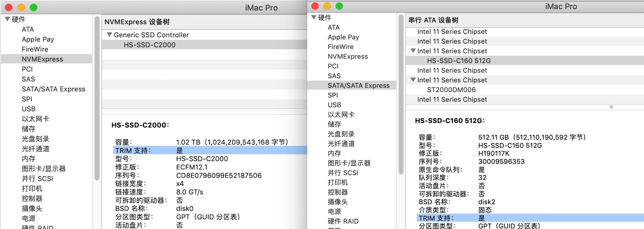Select 打印机 in right window sidebar
The width and height of the screenshot is (644, 229).
(x=338, y=182)
